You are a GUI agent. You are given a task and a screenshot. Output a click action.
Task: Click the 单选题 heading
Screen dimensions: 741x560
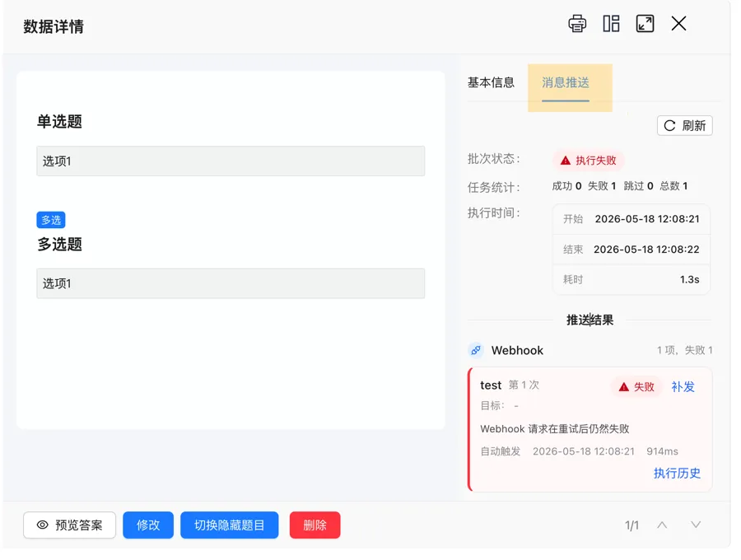pyautogui.click(x=59, y=121)
